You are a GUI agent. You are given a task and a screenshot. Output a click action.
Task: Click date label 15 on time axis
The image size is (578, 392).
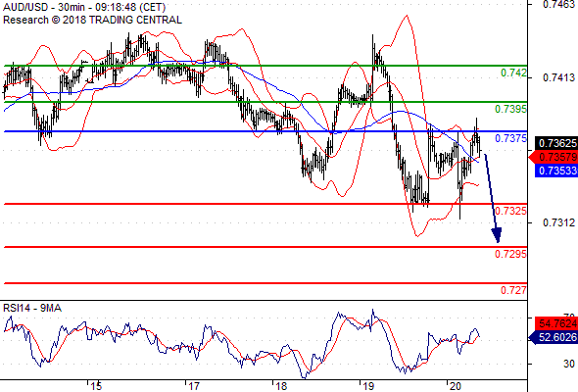tap(96, 386)
